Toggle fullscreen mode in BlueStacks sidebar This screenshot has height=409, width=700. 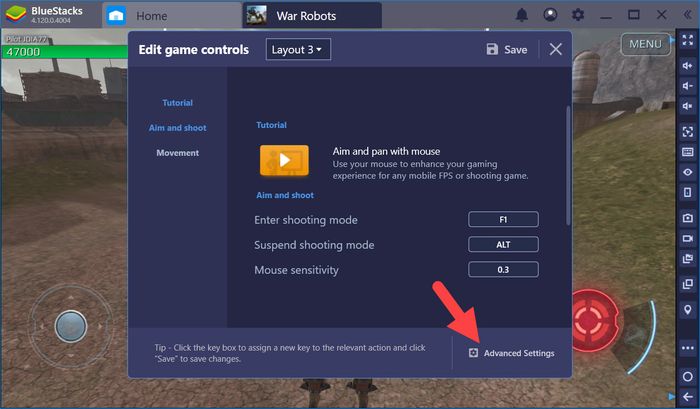click(x=688, y=40)
